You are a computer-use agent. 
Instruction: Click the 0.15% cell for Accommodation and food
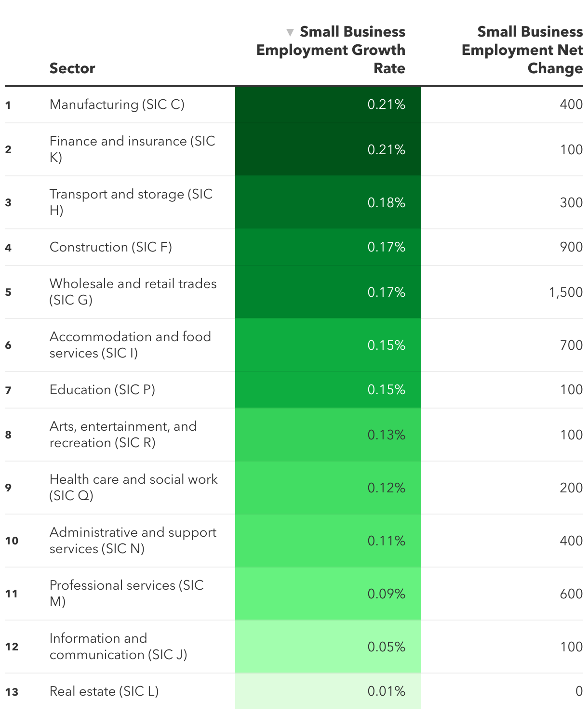[x=328, y=345]
